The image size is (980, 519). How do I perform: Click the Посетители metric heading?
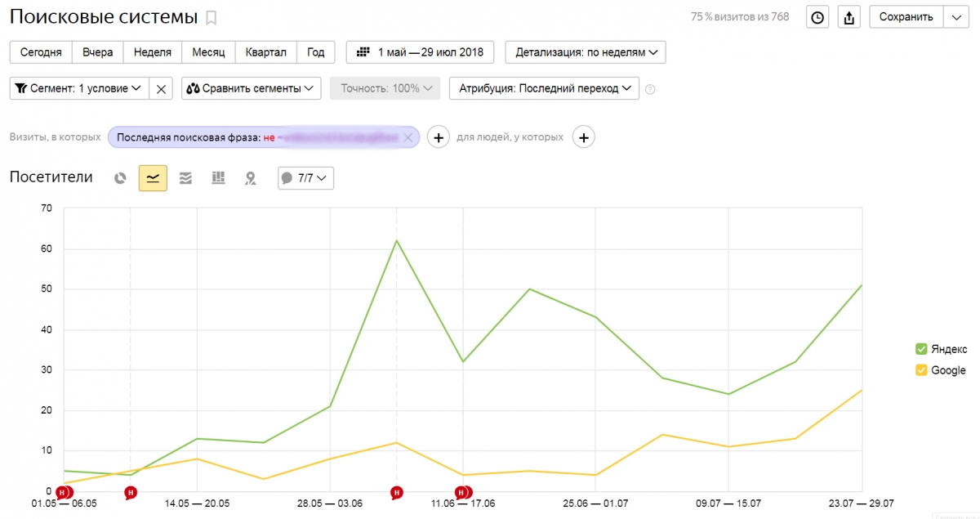point(51,177)
